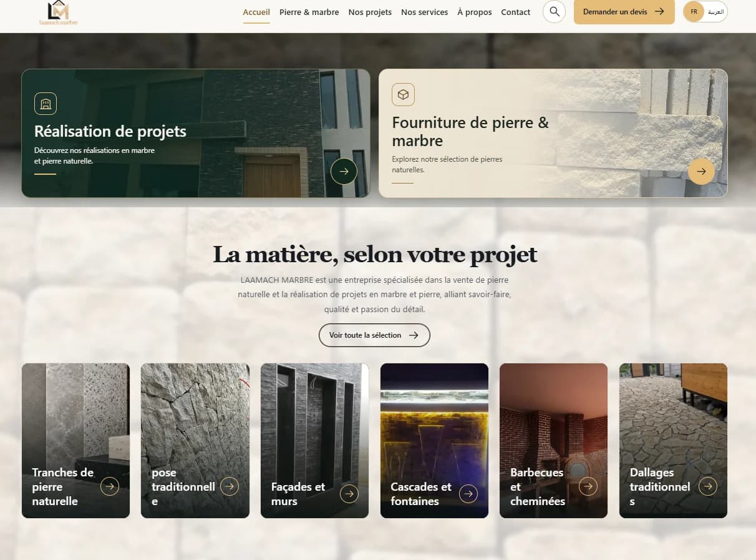Click the arrow on Cascades et fontaines card

click(x=468, y=494)
